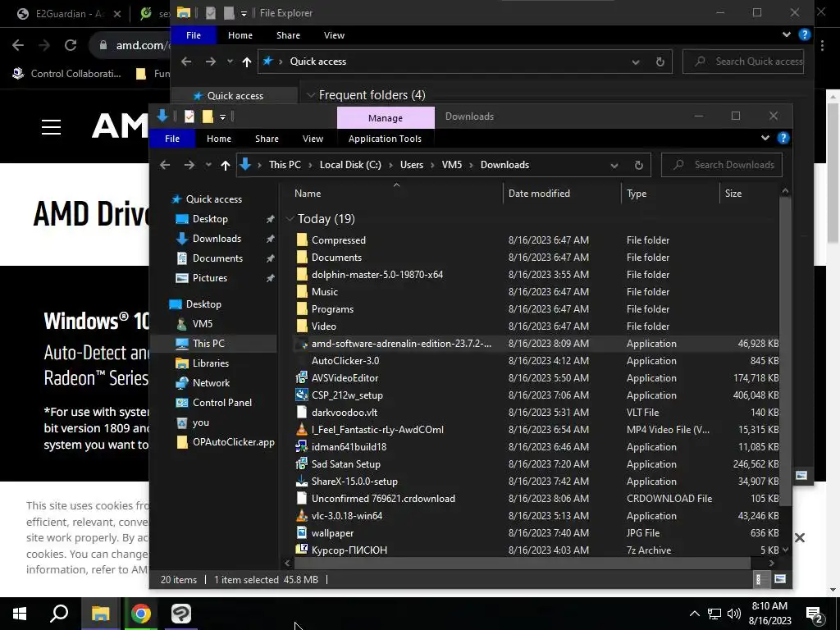This screenshot has height=630, width=840.
Task: Select the I_Feel_Fantastic MP4 video icon
Action: tap(302, 429)
